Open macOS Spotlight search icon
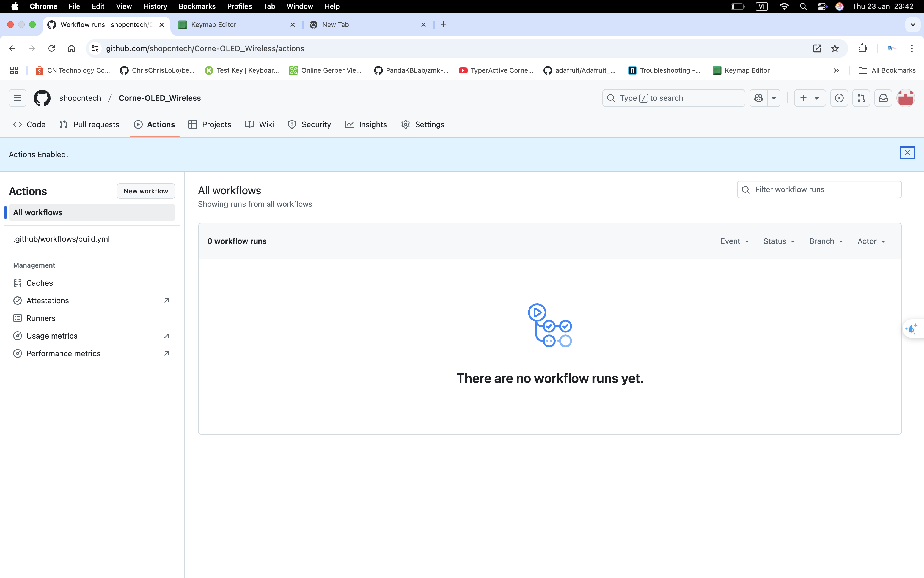The width and height of the screenshot is (924, 578). (x=803, y=6)
